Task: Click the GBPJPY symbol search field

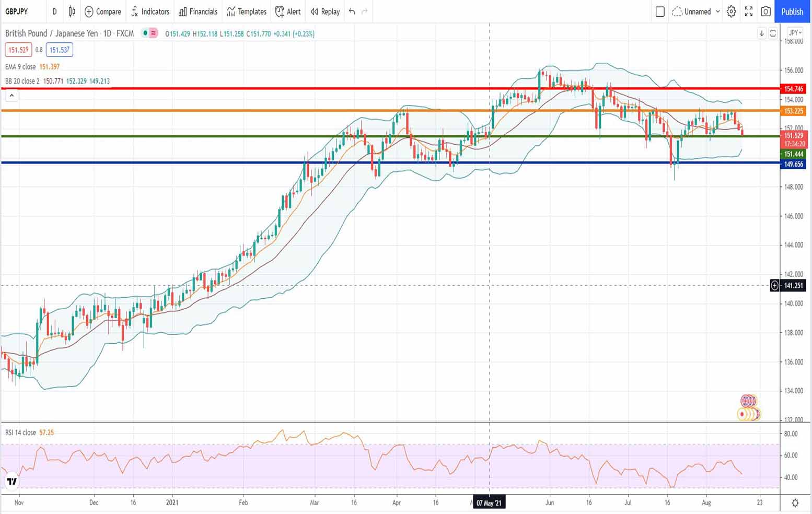Action: click(x=17, y=11)
